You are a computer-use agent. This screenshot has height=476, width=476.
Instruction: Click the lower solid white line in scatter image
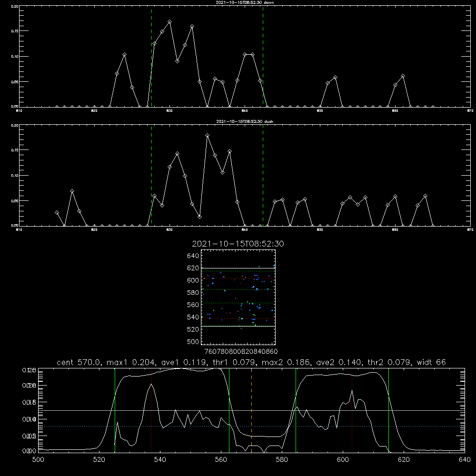[x=238, y=327]
